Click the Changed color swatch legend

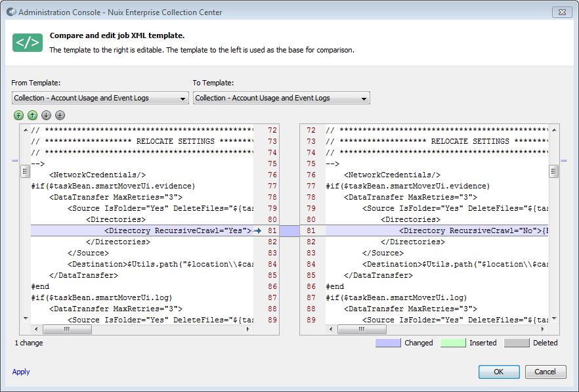(388, 343)
